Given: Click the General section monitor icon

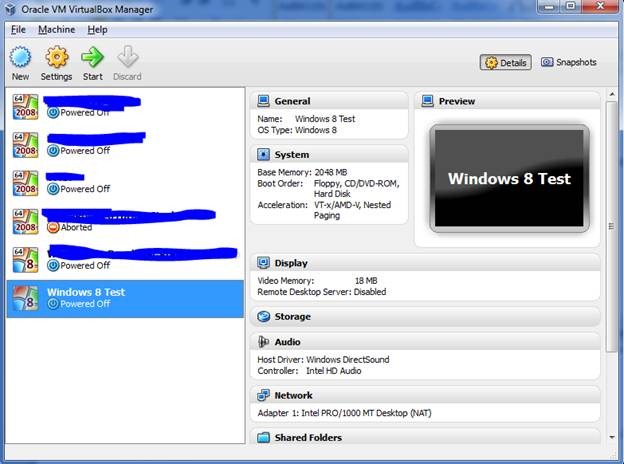Looking at the screenshot, I should point(263,101).
